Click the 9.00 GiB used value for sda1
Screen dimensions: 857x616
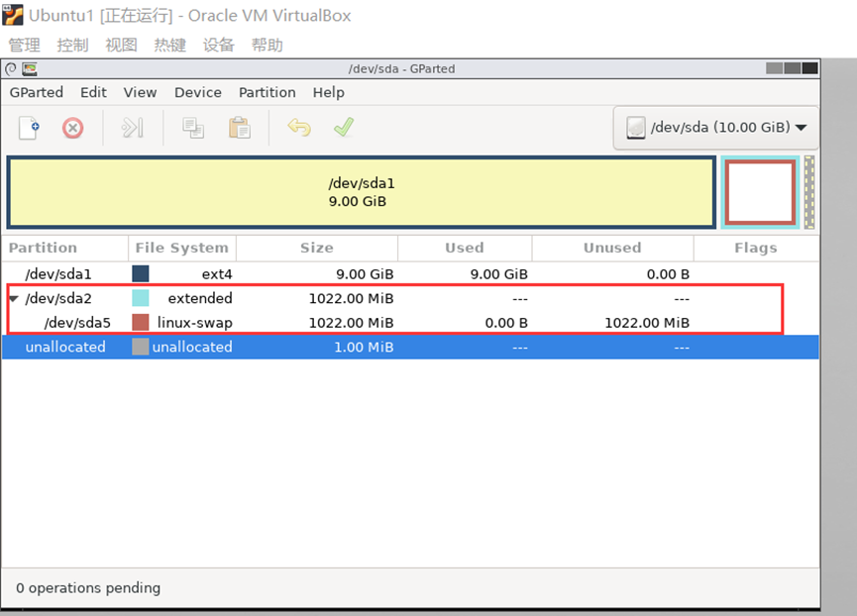[x=499, y=274]
